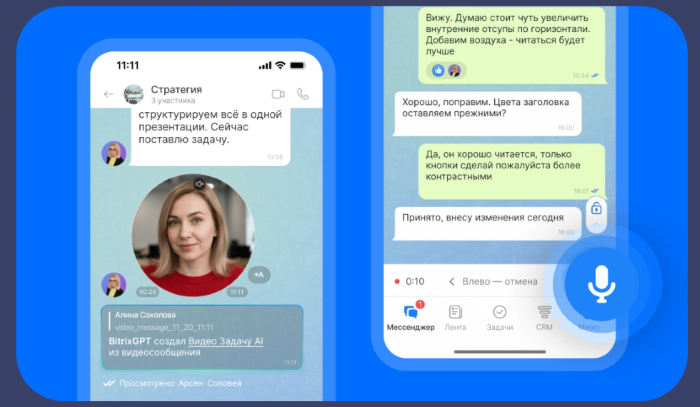Start a video call in Стратегия chat
Viewport: 700px width, 407px height.
click(278, 94)
